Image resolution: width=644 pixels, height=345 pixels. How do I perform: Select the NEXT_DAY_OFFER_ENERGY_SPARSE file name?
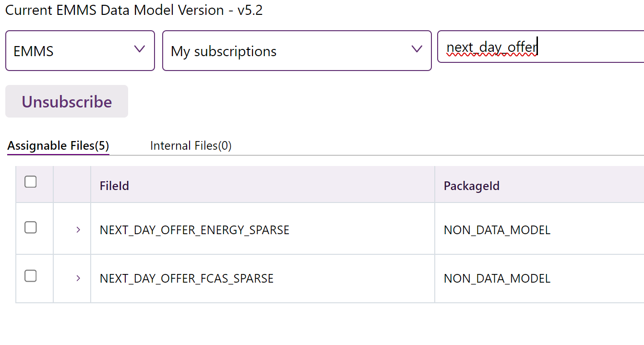point(194,230)
